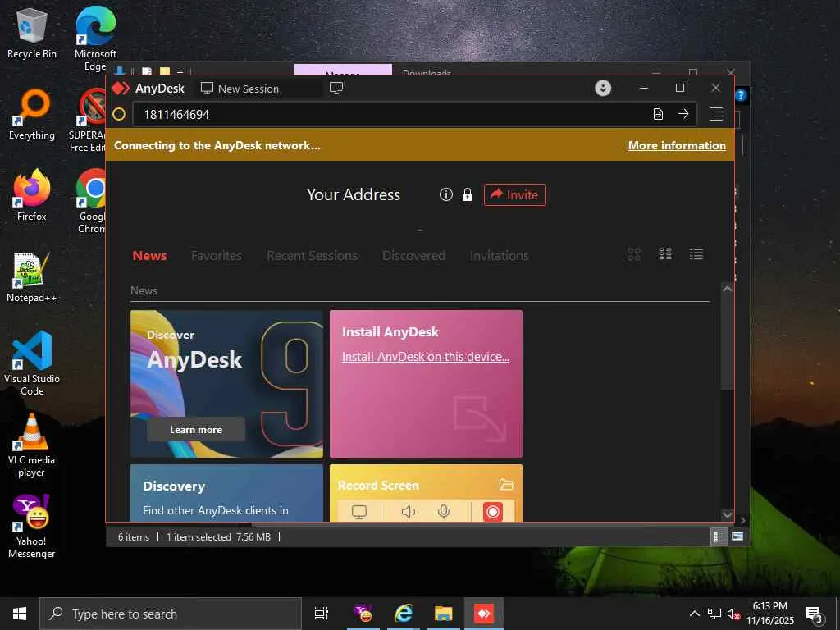Start recording with the red record button

(493, 512)
